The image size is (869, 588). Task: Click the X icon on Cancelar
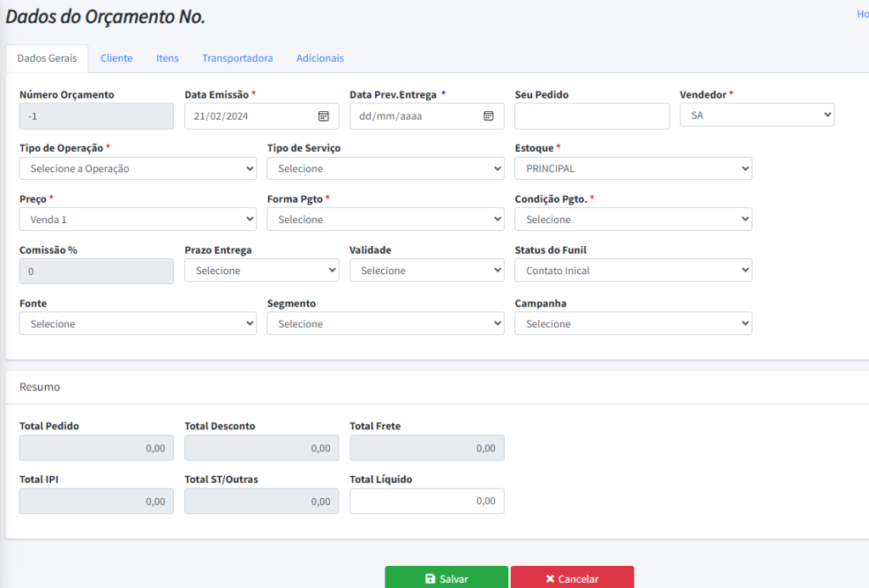tap(550, 579)
